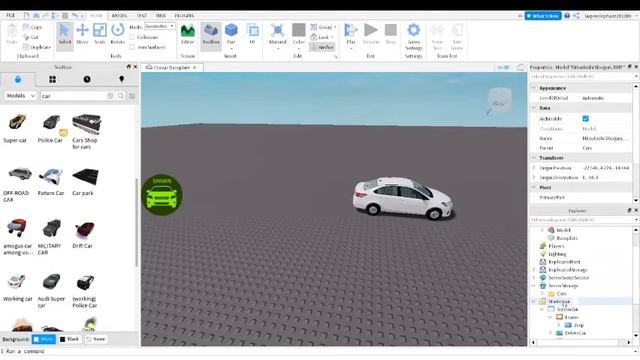Insert the Super car model thumbnail

coord(17,123)
